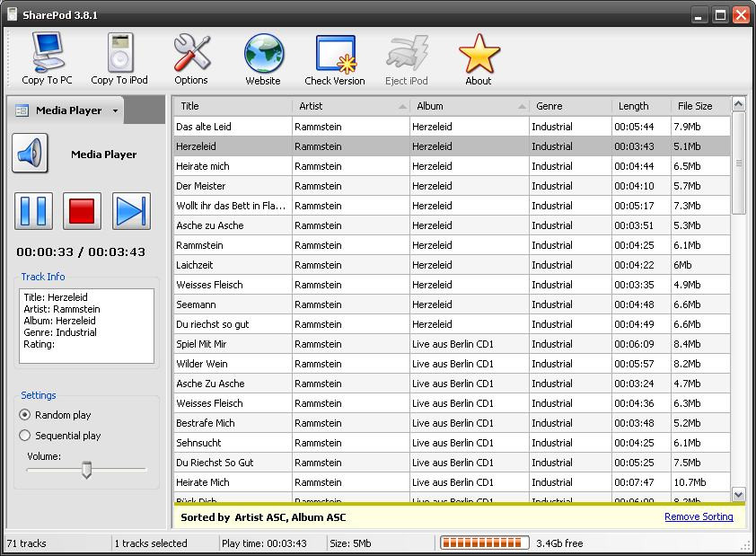Screen dimensions: 756x556
Task: Sort by the Length column header
Action: coord(641,106)
